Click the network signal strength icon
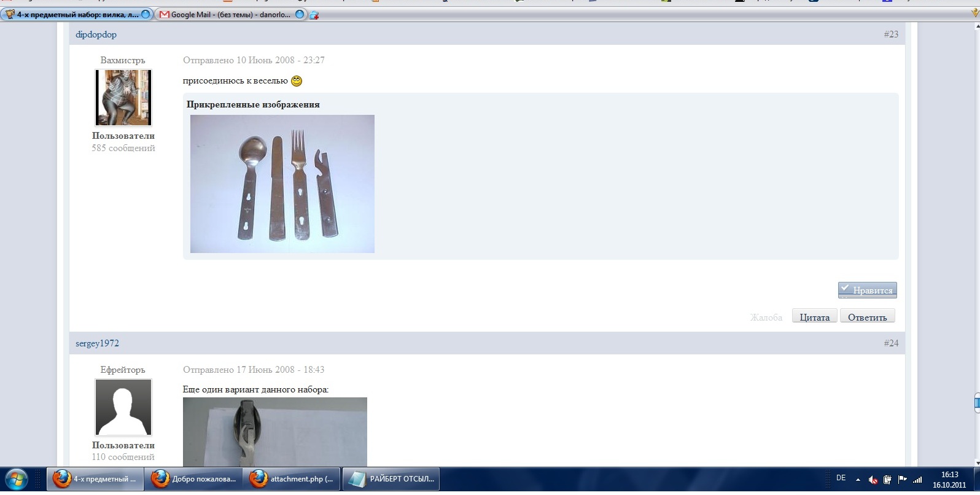980x495 pixels. tap(917, 480)
